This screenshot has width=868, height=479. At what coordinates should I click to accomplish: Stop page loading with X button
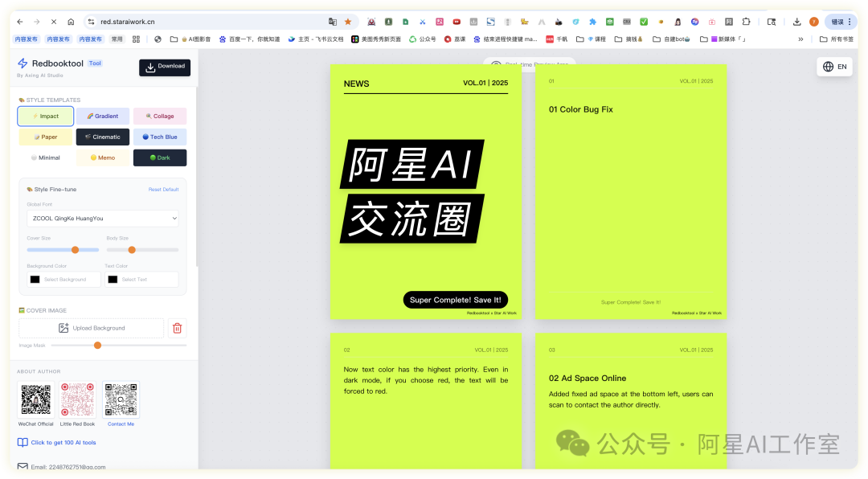tap(54, 22)
